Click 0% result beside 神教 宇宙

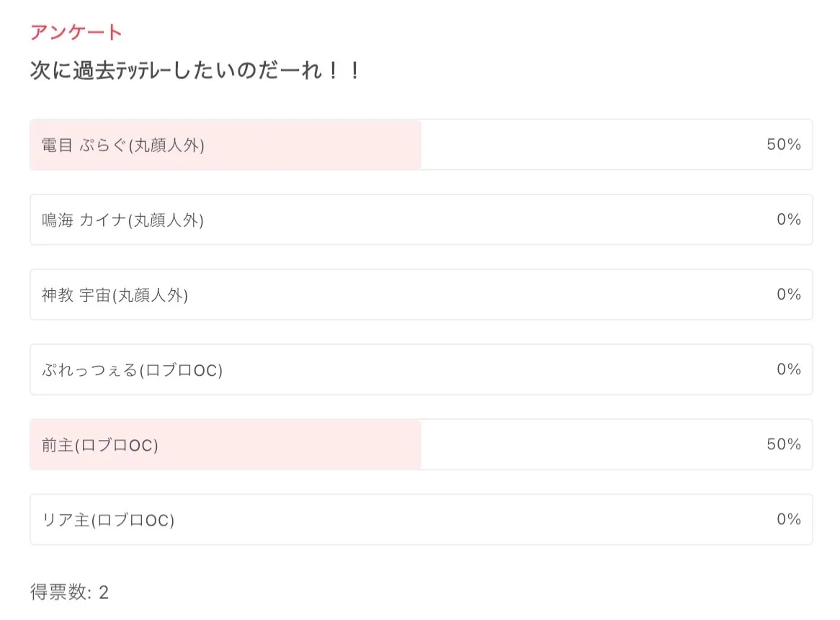[x=788, y=295]
